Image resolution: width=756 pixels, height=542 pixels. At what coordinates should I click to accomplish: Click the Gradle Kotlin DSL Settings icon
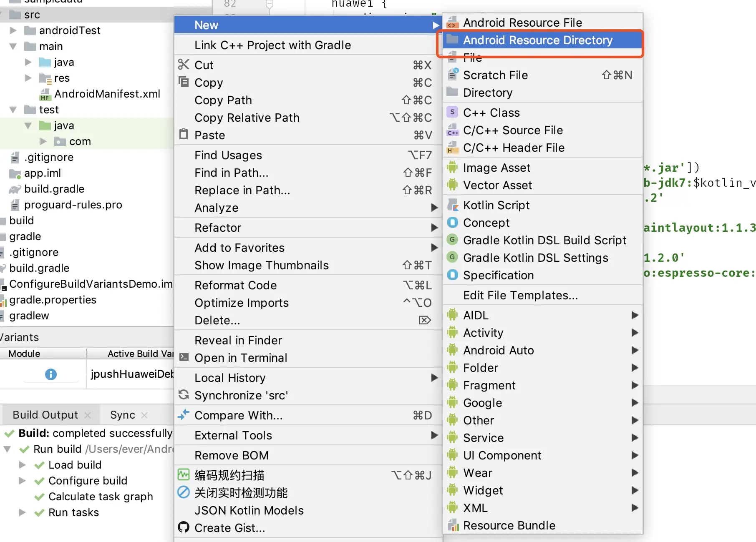click(x=453, y=258)
